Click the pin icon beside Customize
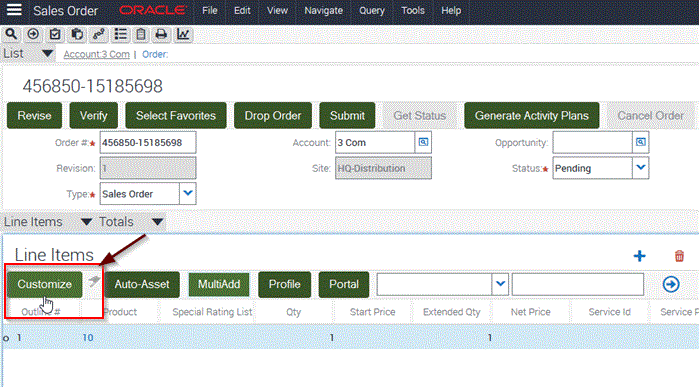The image size is (699, 387). [94, 281]
